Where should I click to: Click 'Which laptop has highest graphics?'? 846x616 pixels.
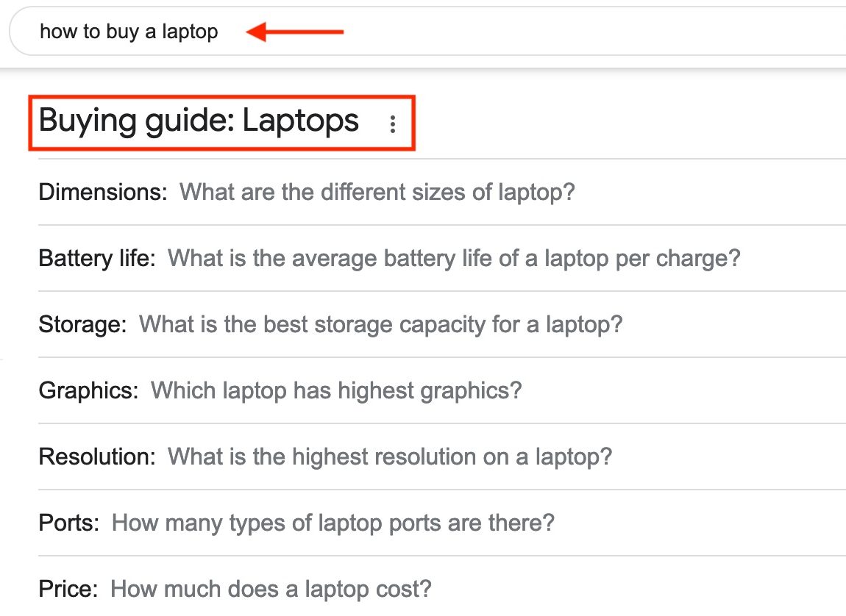[x=336, y=390]
